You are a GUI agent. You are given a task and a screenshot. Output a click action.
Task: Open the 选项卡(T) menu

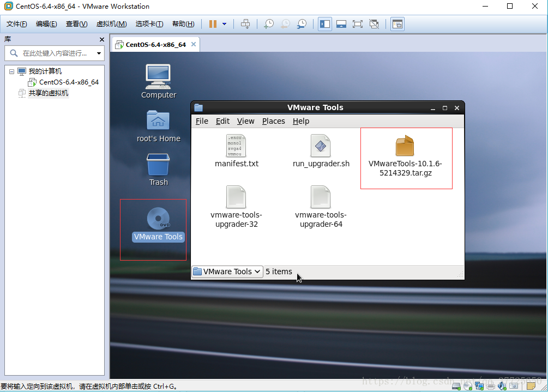pos(149,24)
